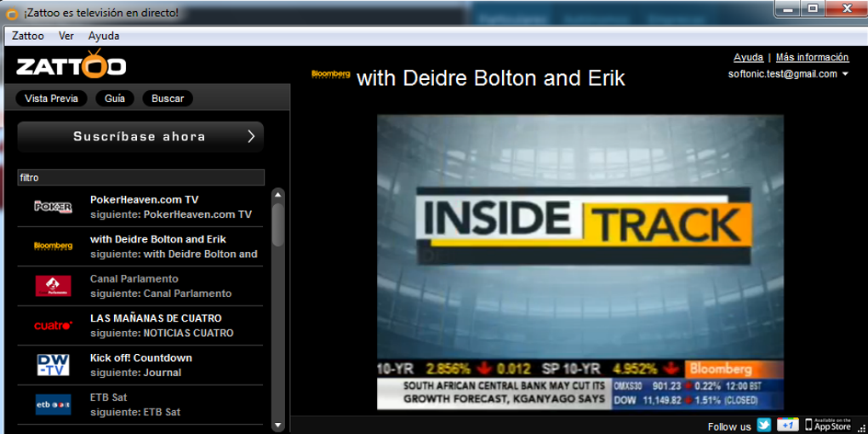Image resolution: width=868 pixels, height=434 pixels.
Task: Switch to the Guía tab
Action: point(115,99)
